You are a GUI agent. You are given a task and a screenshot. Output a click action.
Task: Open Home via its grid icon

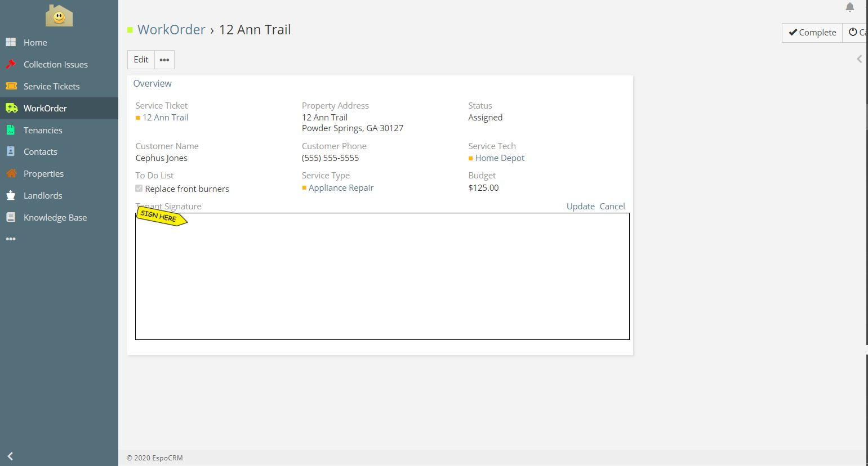11,42
